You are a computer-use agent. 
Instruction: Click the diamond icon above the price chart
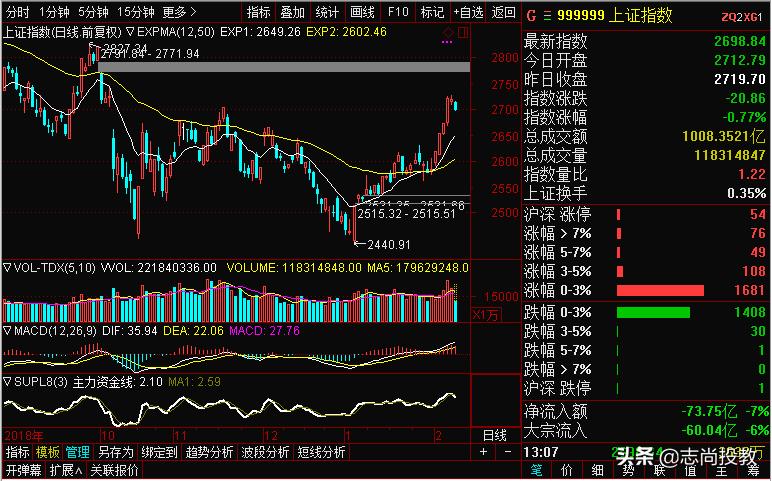[x=448, y=33]
